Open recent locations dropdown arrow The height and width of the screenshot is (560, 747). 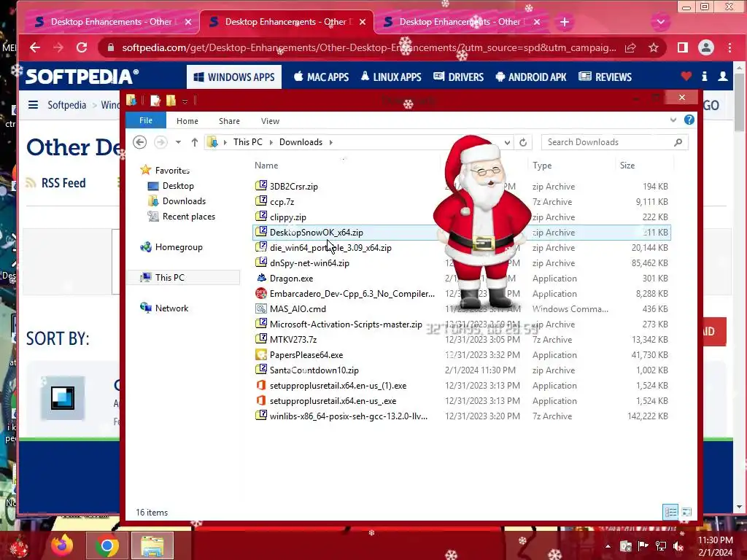[x=178, y=142]
